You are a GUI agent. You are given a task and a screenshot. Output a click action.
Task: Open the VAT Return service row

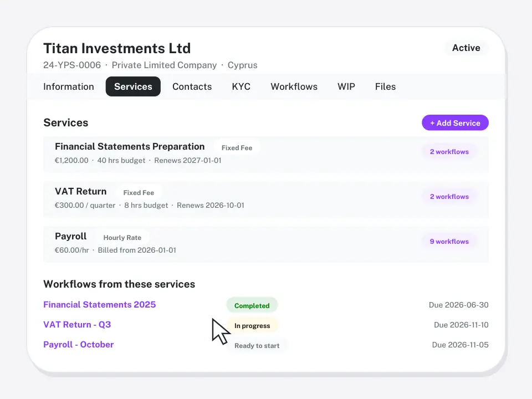(x=266, y=199)
